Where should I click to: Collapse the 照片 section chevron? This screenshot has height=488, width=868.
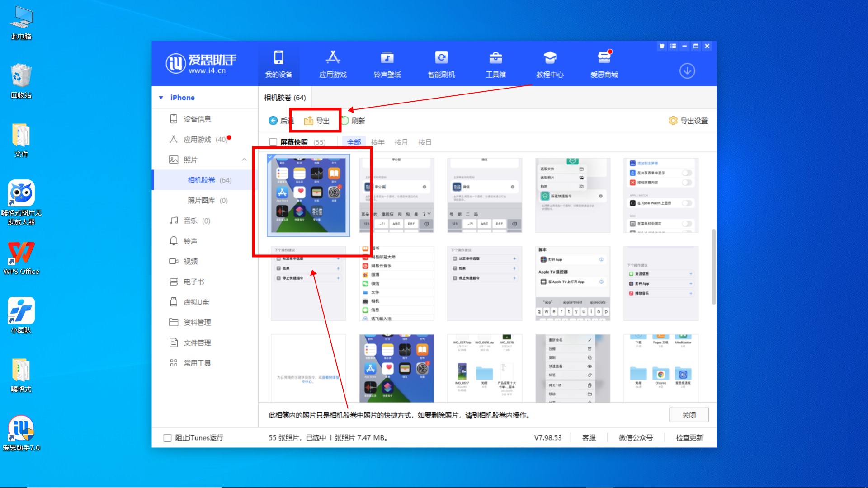point(244,160)
